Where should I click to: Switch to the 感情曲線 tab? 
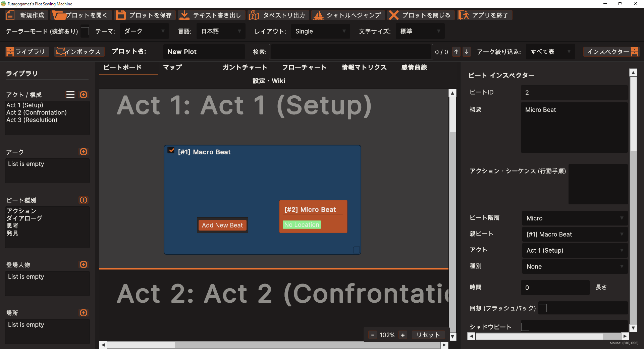(x=414, y=67)
